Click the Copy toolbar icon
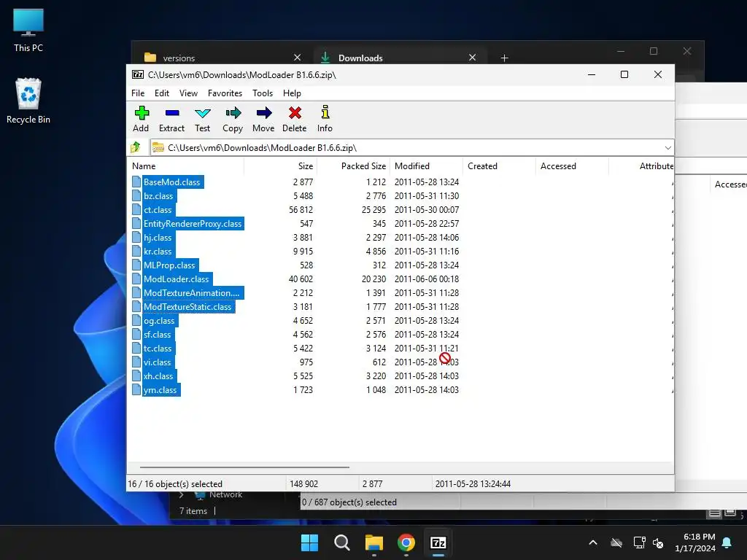 pos(233,113)
